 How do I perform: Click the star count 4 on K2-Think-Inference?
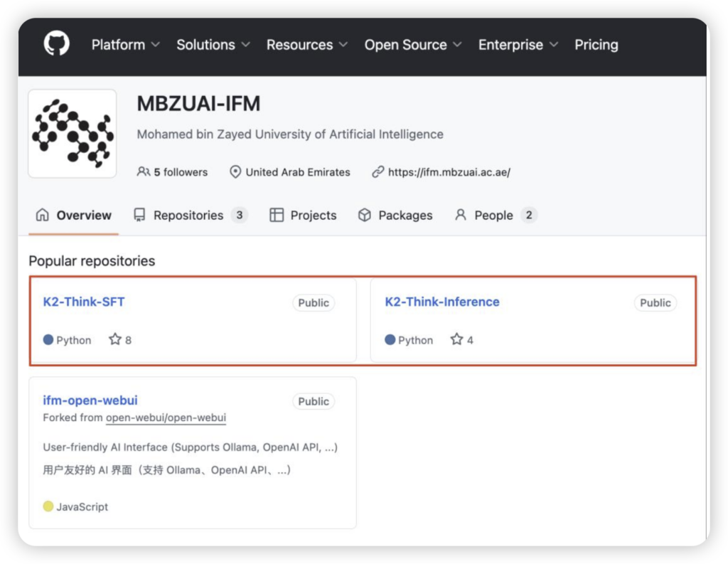(470, 341)
